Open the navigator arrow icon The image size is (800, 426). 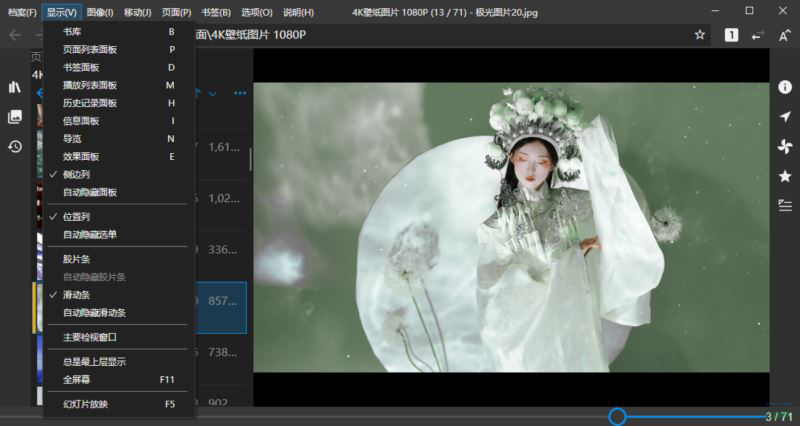click(x=785, y=117)
